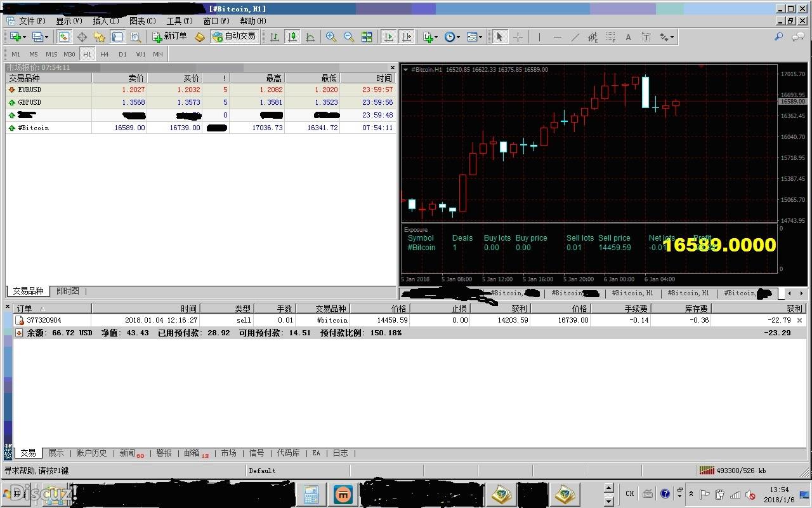
Task: Select the H4 timeframe
Action: click(105, 54)
